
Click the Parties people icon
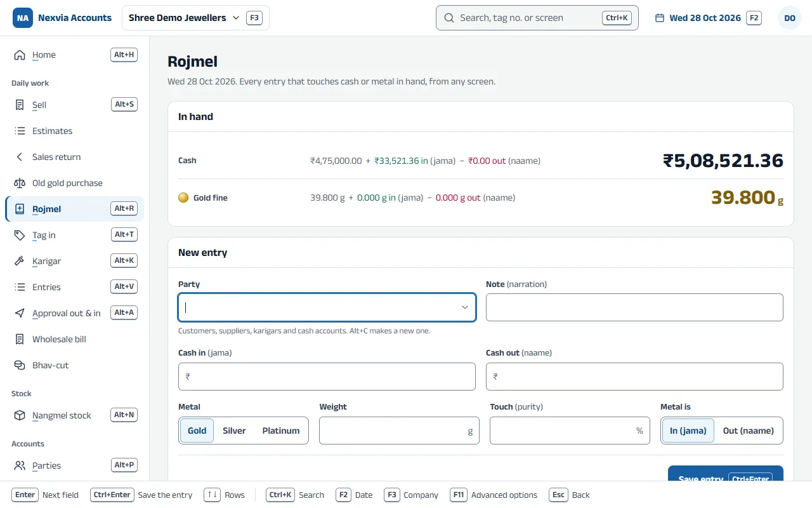click(x=20, y=465)
